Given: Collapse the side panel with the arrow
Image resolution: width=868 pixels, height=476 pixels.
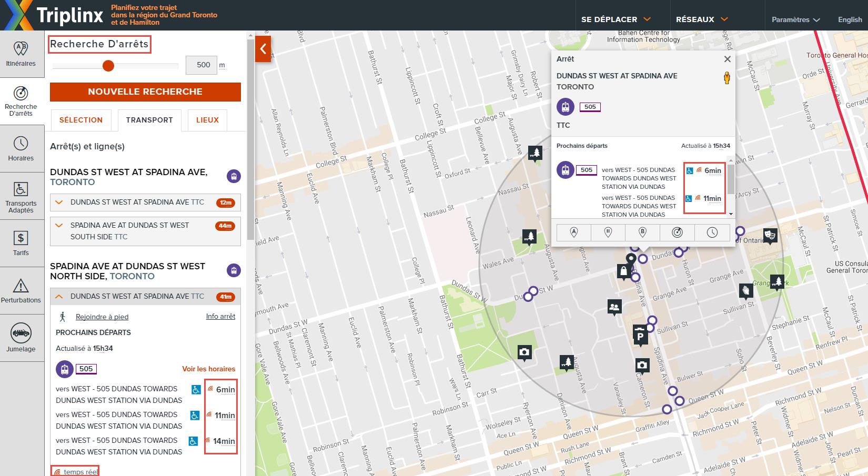Looking at the screenshot, I should tap(263, 49).
